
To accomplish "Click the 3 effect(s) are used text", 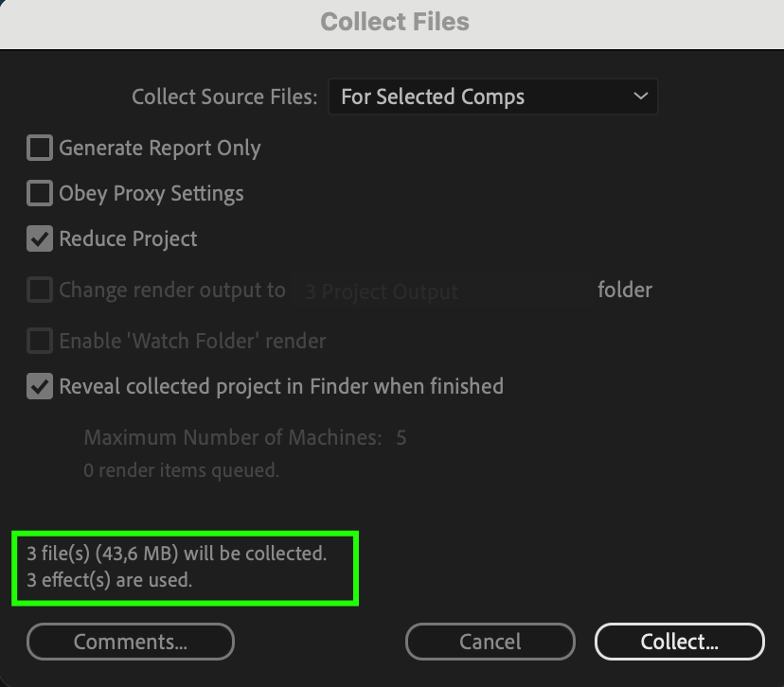I will pos(110,580).
